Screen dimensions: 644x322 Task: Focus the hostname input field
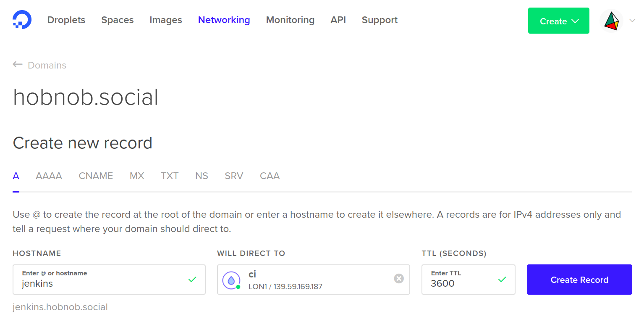pos(101,283)
